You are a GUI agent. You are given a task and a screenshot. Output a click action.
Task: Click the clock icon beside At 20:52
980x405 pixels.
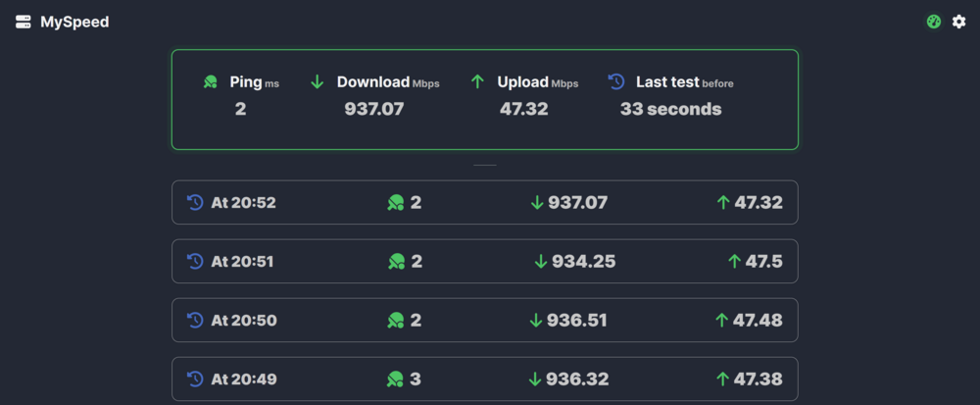pos(195,202)
